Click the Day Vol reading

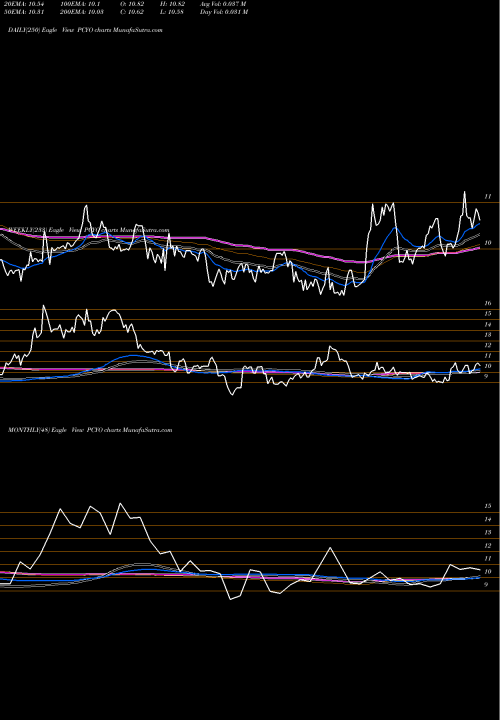(x=224, y=12)
